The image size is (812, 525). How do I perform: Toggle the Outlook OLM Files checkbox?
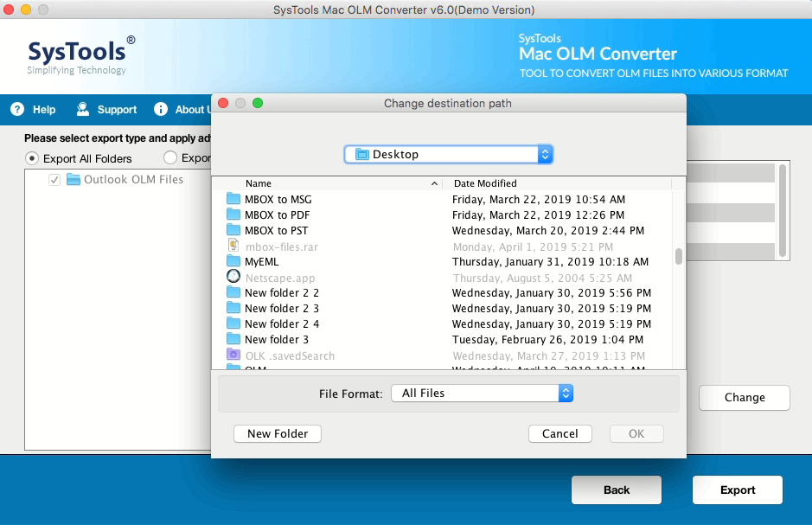coord(54,180)
